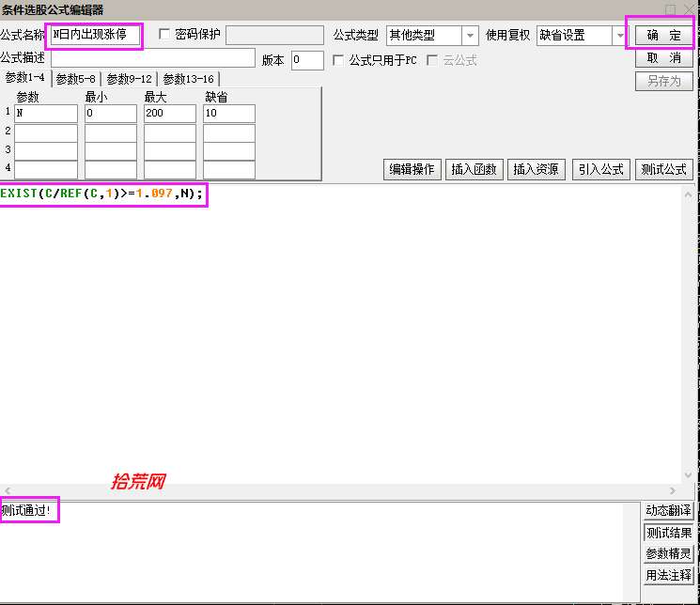Click the 取消 cancel button
This screenshot has height=605, width=700.
(664, 58)
